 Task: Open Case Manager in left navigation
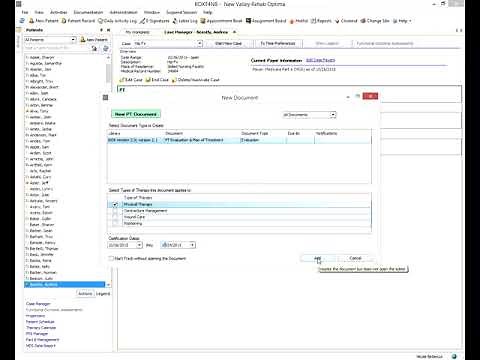38,304
